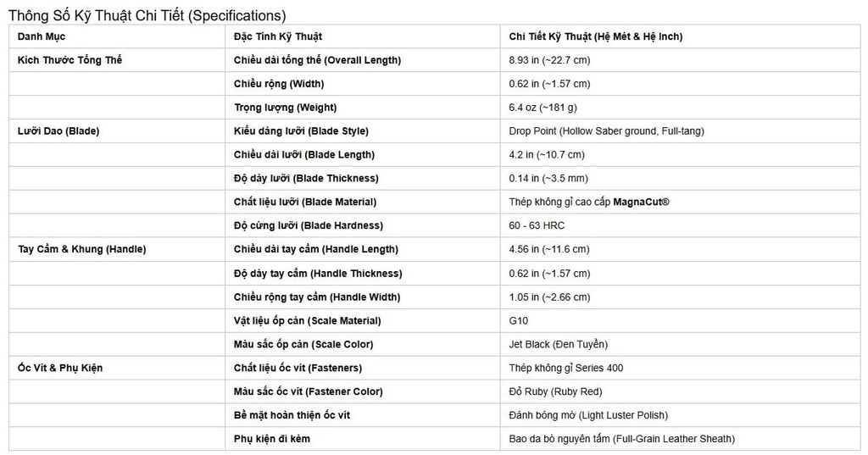Select the 8.93 in overall length value
868x455 pixels.
pos(549,60)
